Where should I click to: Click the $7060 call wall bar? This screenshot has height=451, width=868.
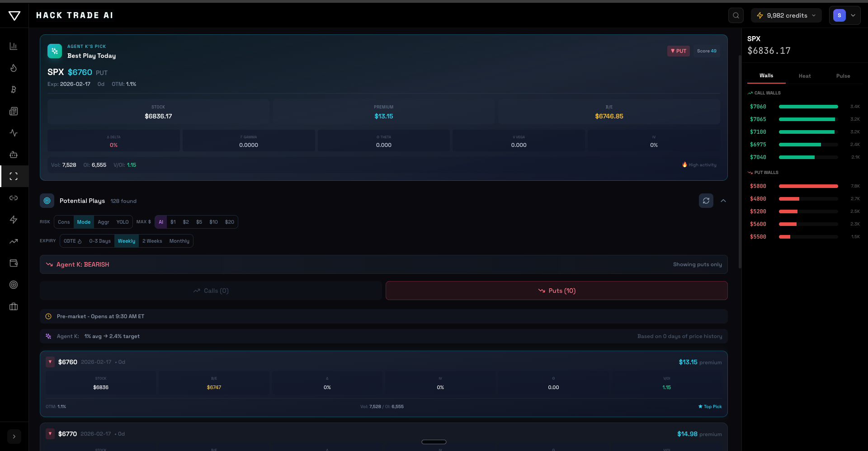809,107
